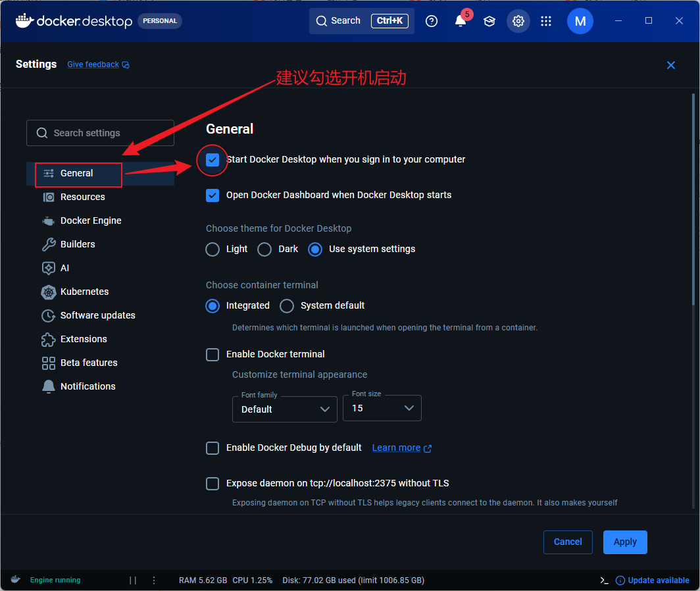Screen dimensions: 700x591
Task: Click the AI sidebar icon
Action: (x=48, y=268)
